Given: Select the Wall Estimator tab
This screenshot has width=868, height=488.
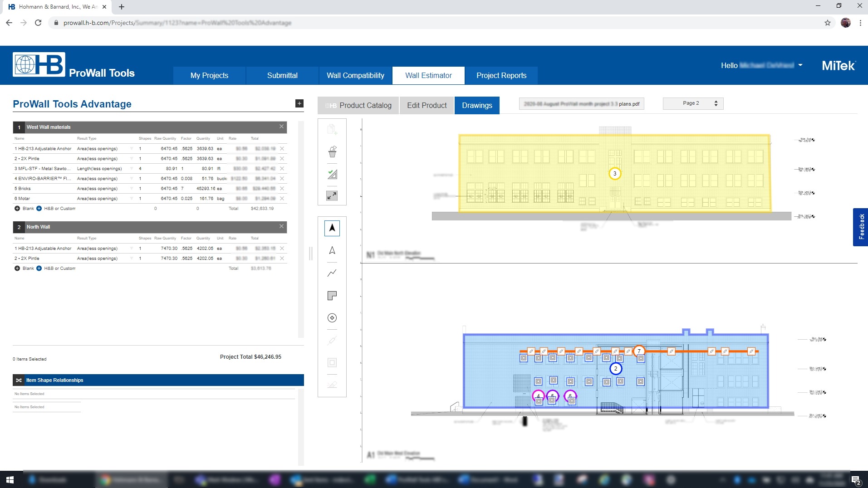Looking at the screenshot, I should tap(428, 75).
